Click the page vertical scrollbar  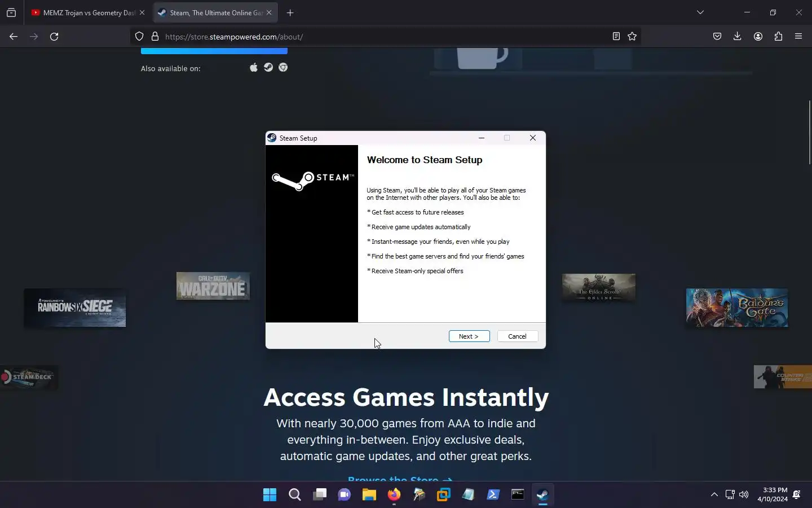[x=810, y=133]
